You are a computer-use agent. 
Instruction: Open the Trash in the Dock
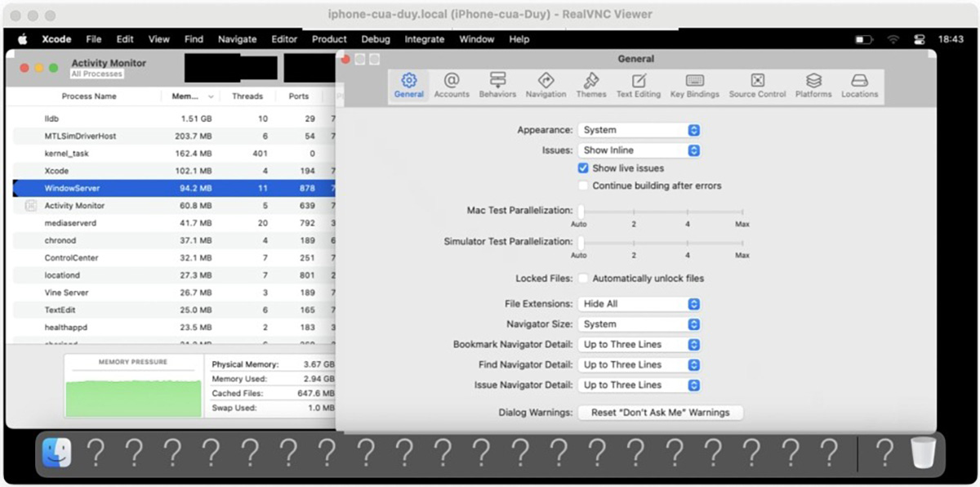pos(923,453)
